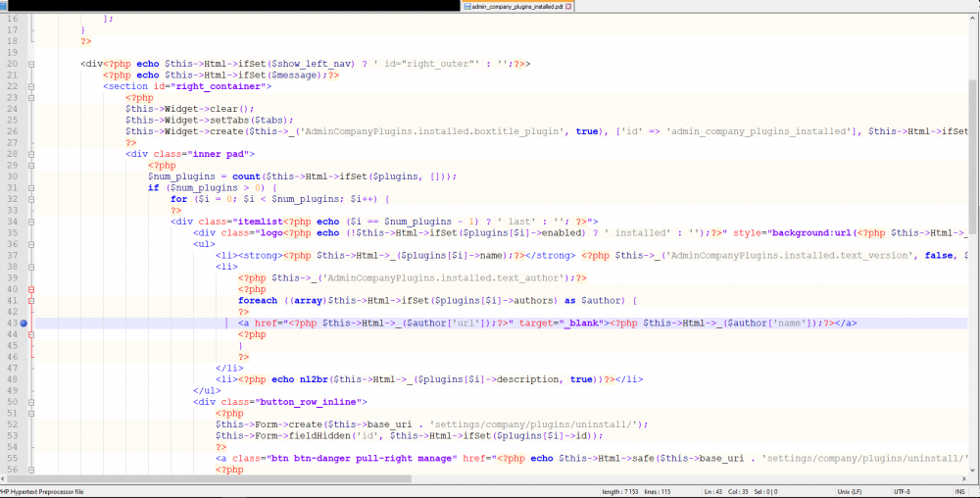Screen dimensions: 980x498
Task: Click the '$this->Widget->setTabs($tabs);' code on line 25
Action: tap(210, 120)
